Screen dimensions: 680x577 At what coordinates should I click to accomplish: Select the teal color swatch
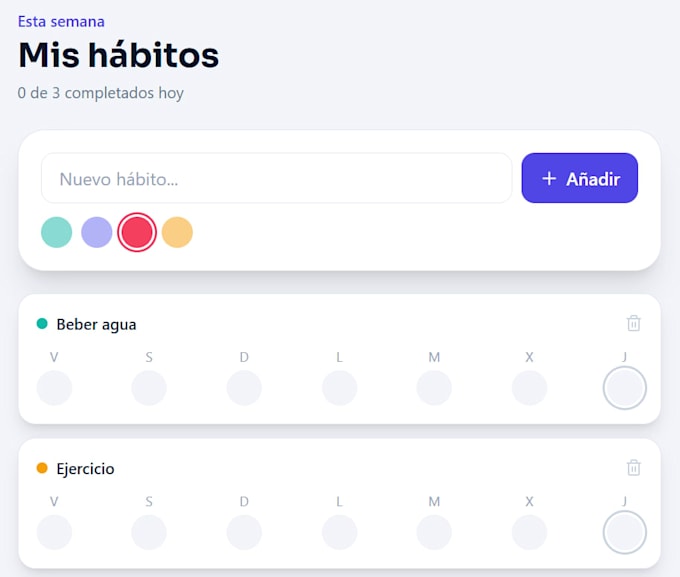[x=56, y=232]
